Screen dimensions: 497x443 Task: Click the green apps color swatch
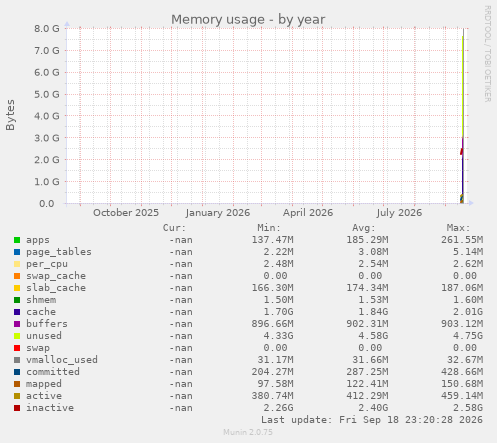click(x=17, y=240)
